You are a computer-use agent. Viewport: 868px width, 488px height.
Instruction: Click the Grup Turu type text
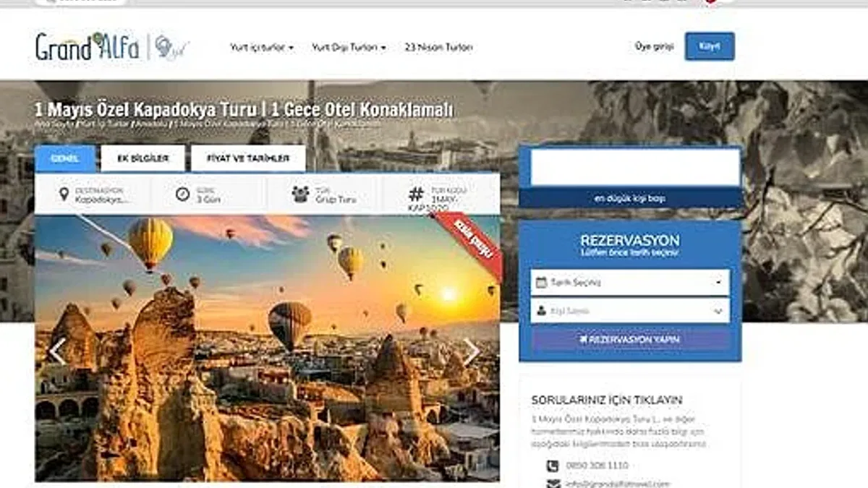(x=336, y=200)
